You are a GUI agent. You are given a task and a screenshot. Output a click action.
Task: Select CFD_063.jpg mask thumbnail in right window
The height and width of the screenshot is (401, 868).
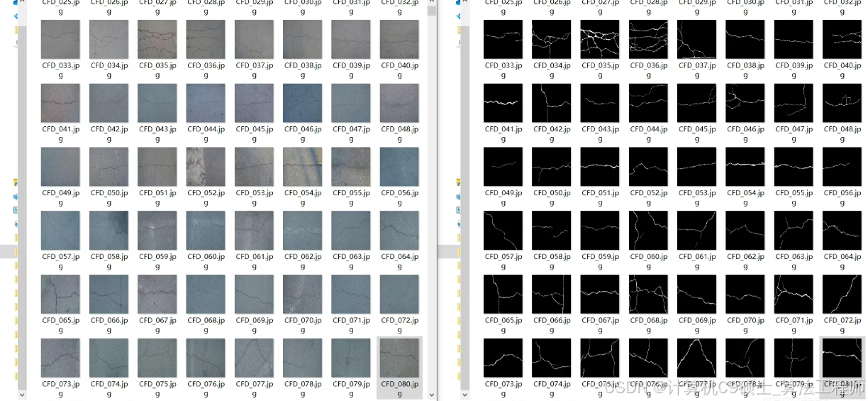tap(794, 231)
